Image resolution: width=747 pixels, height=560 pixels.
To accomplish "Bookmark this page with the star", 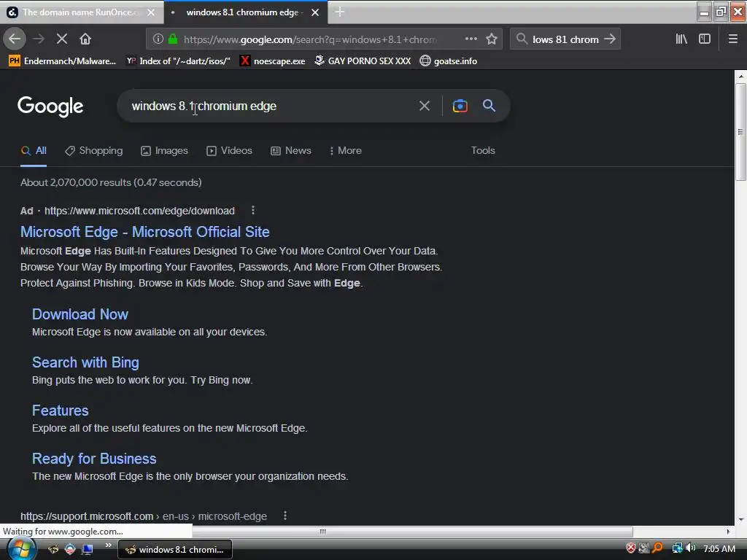I will pyautogui.click(x=492, y=39).
